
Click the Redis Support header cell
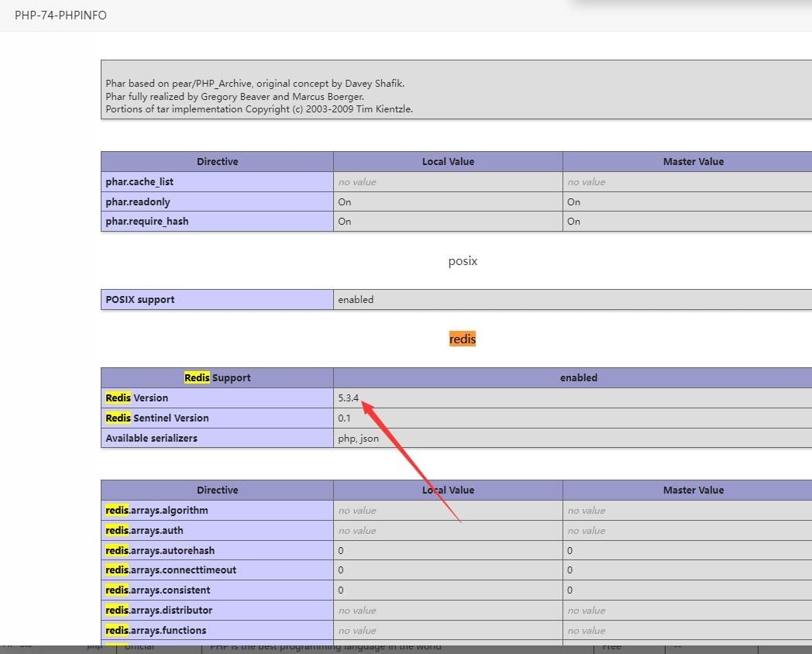click(x=217, y=377)
